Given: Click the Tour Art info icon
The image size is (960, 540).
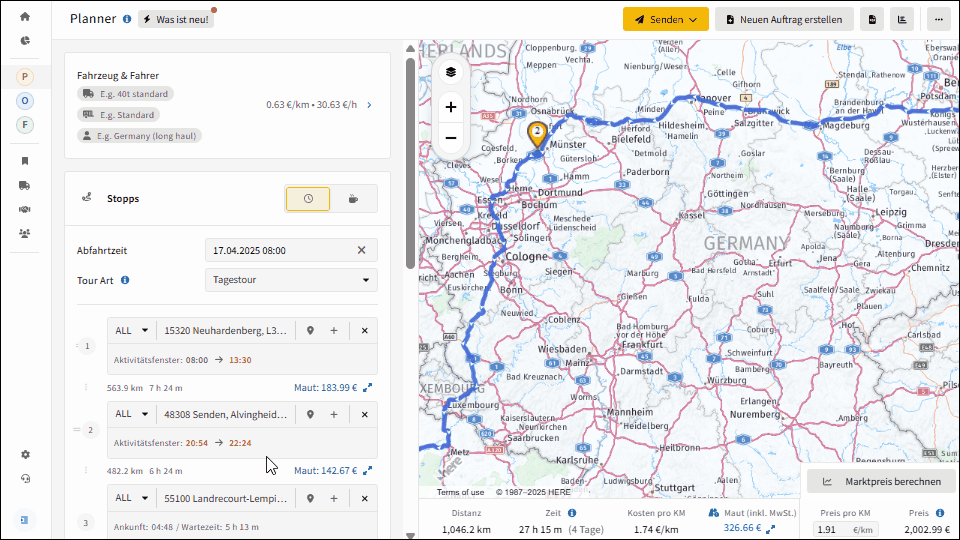Looking at the screenshot, I should (125, 280).
